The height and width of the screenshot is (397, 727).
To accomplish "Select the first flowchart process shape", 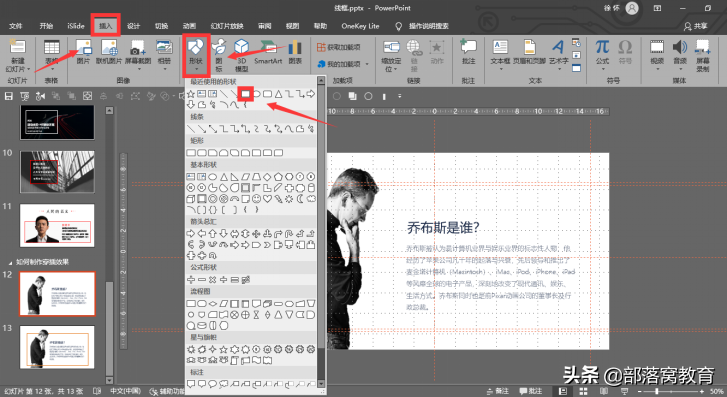I will pos(191,303).
